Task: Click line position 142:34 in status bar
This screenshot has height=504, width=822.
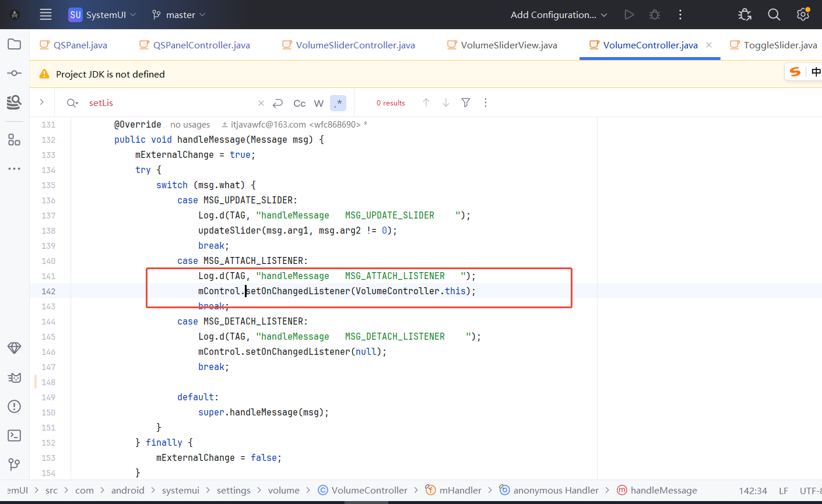Action: (753, 491)
